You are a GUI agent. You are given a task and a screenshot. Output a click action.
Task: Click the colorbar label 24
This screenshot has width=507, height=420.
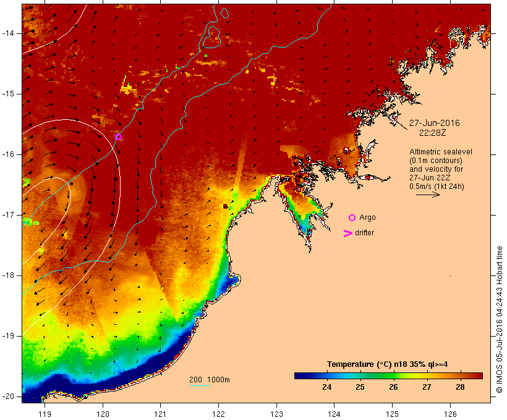click(x=326, y=387)
